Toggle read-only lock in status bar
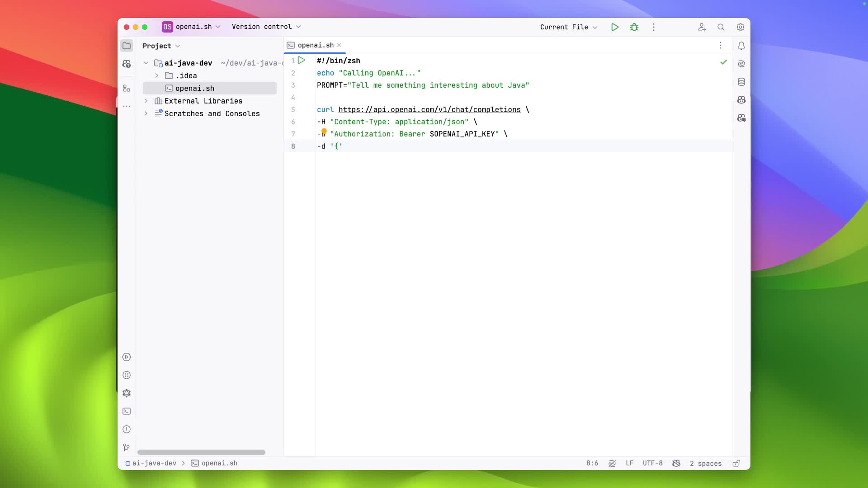Image resolution: width=868 pixels, height=488 pixels. coord(736,463)
